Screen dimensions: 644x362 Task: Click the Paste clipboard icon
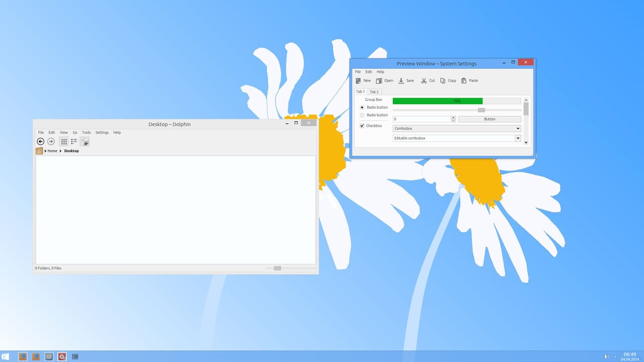(x=464, y=81)
